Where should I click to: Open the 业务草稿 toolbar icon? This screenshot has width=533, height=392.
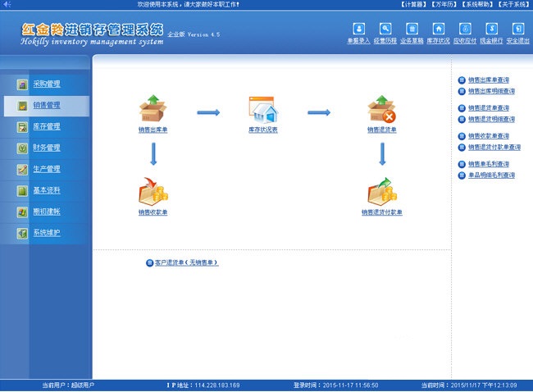[x=412, y=29]
